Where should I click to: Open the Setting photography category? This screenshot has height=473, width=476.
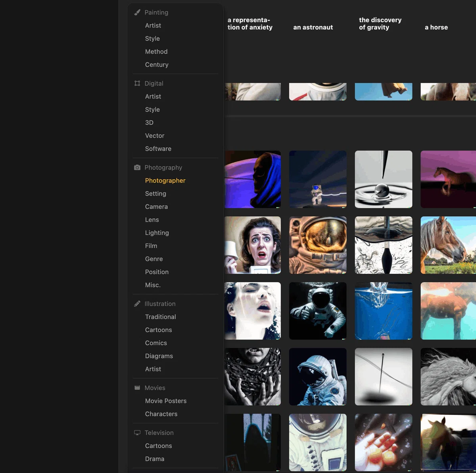155,194
